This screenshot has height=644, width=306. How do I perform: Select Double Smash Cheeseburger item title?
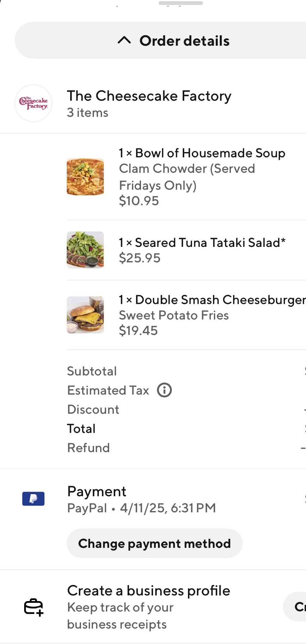212,300
